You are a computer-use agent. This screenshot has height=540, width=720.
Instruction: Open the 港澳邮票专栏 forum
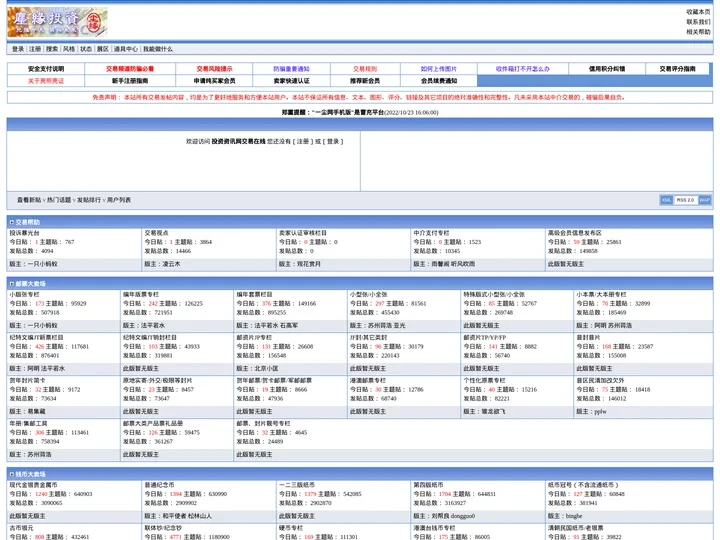pos(368,380)
